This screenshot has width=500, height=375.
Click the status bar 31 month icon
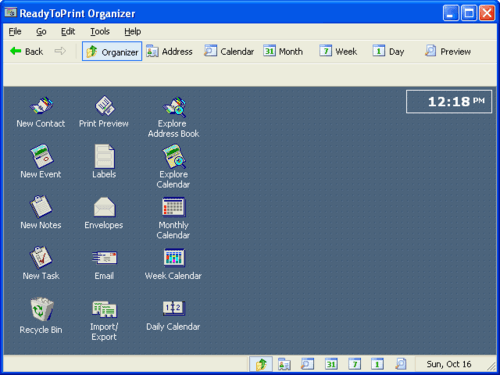click(331, 364)
